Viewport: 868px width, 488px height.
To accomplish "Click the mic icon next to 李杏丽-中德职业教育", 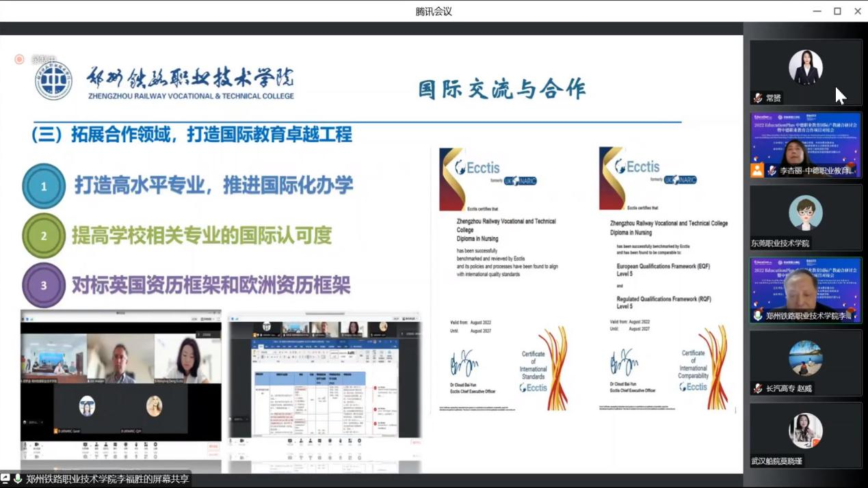I will [x=772, y=171].
